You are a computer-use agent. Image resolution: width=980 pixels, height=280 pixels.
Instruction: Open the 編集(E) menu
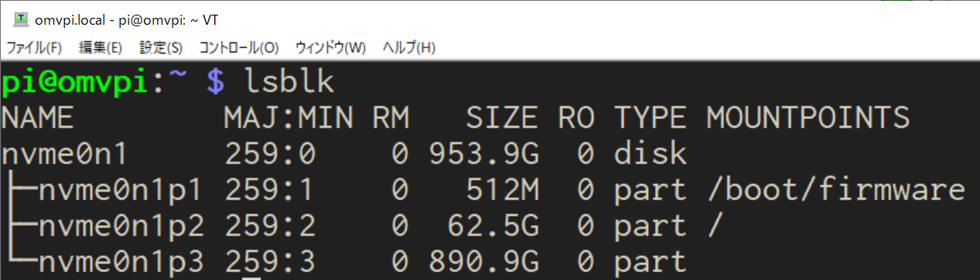tap(101, 47)
